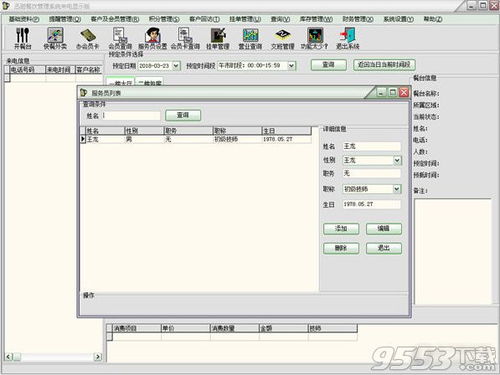Screen dimensions: 500x375
Task: Open the 挂单管理 menu in menu bar
Action: click(x=245, y=19)
